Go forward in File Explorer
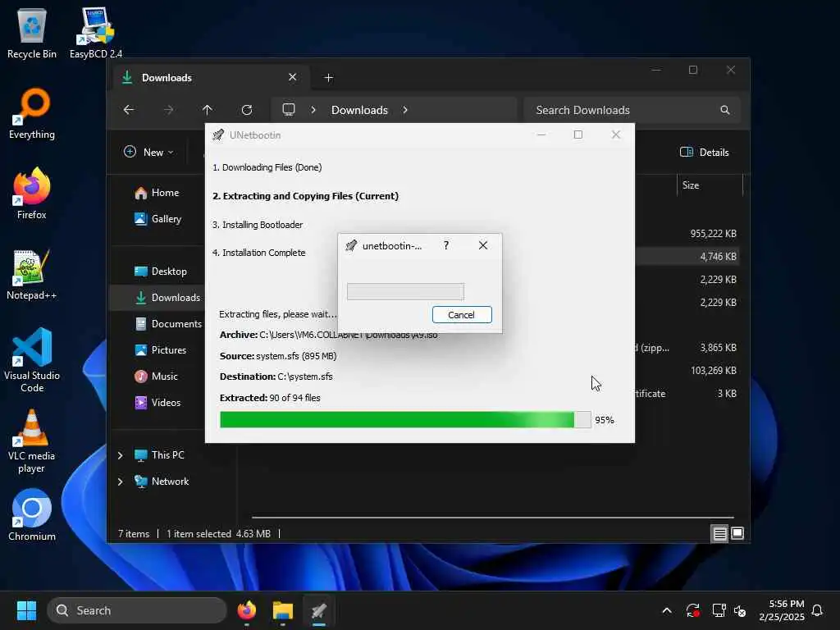Image resolution: width=840 pixels, height=630 pixels. (x=168, y=110)
